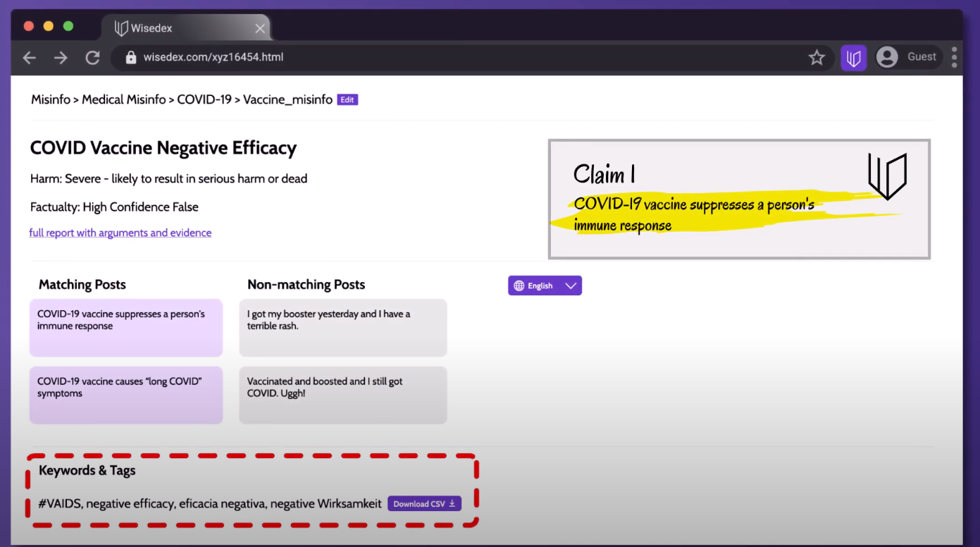
Task: Open full report with arguments and evidence
Action: tap(120, 233)
